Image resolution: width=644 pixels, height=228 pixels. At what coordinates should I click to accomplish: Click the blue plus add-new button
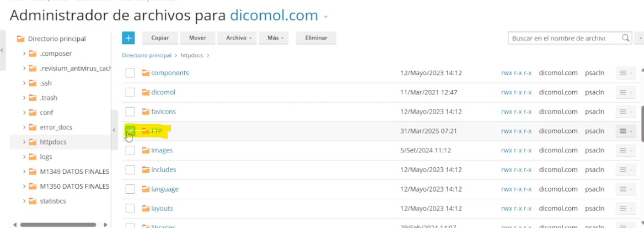(128, 38)
